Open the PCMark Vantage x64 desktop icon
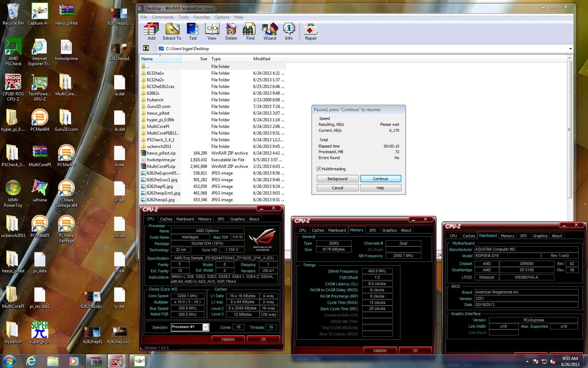This screenshot has height=368, width=588. (66, 194)
